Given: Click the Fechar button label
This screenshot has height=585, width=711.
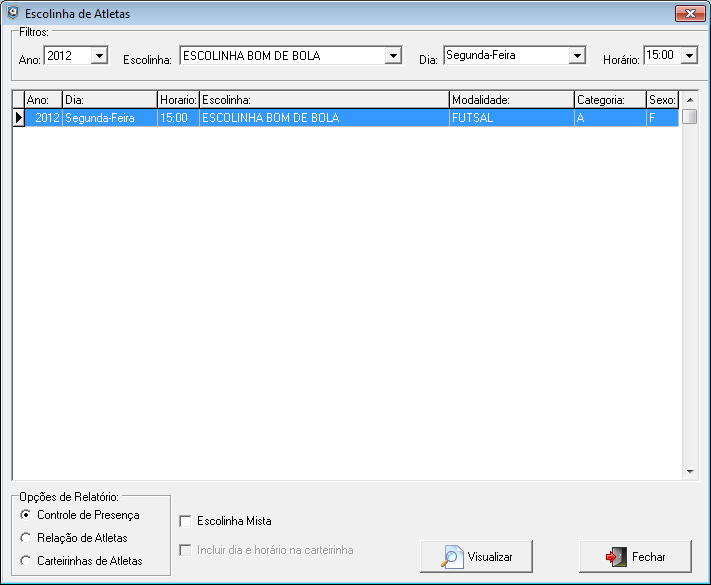Looking at the screenshot, I should coord(648,557).
